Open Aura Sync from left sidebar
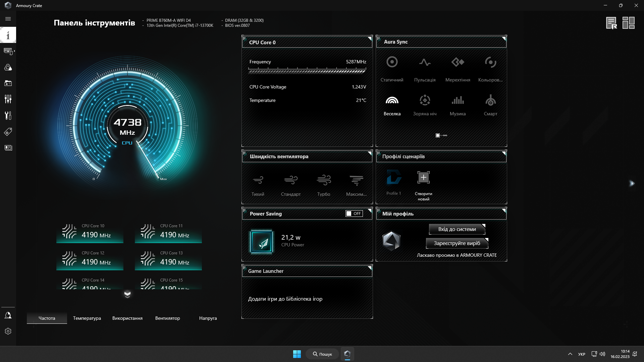Viewport: 644px width, 362px height. (8, 67)
